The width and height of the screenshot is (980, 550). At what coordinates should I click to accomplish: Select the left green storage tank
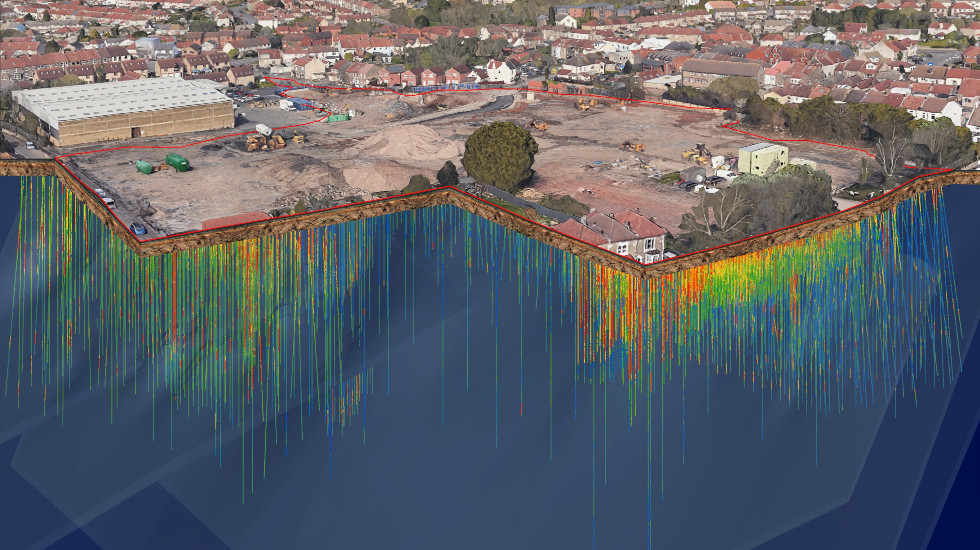click(x=145, y=166)
